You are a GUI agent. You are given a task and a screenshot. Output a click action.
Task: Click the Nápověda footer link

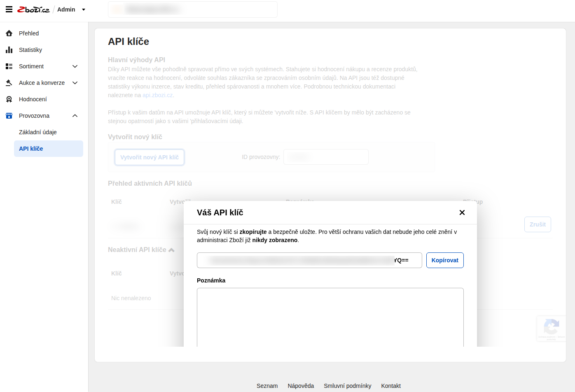point(301,386)
